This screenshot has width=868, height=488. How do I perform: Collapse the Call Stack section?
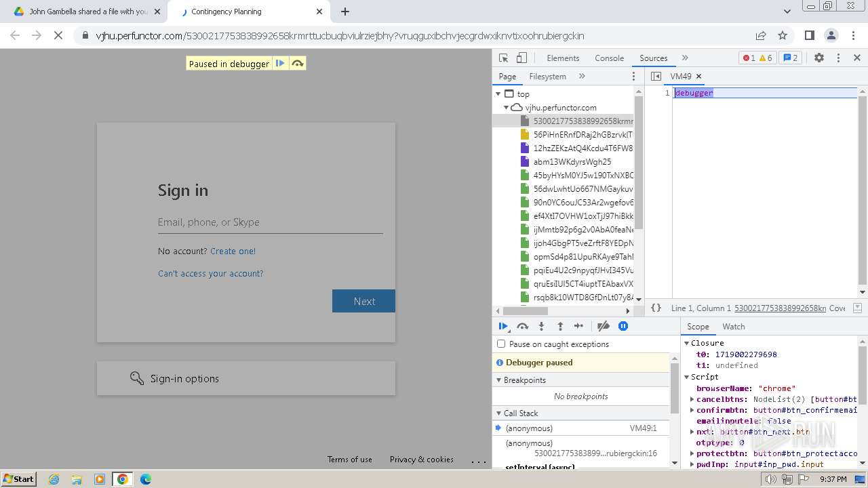click(499, 413)
